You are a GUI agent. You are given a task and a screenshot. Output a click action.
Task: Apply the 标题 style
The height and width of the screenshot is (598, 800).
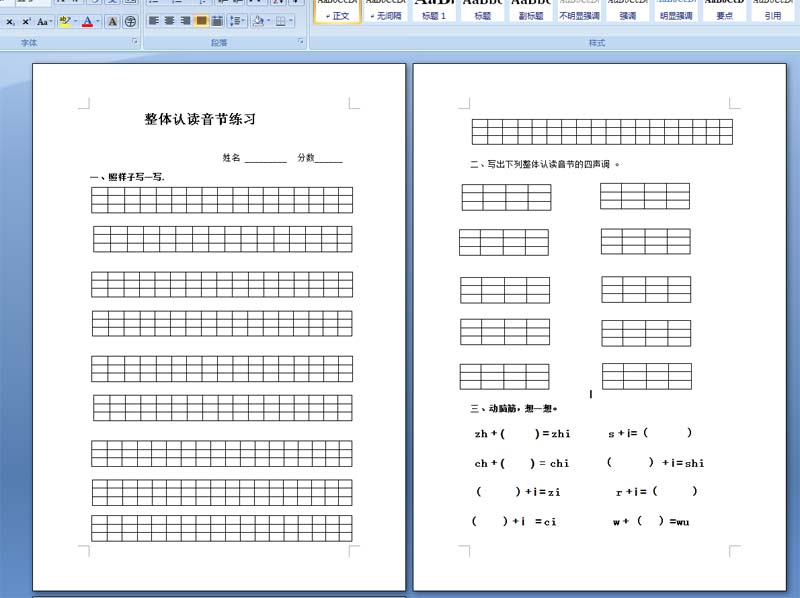pos(483,11)
